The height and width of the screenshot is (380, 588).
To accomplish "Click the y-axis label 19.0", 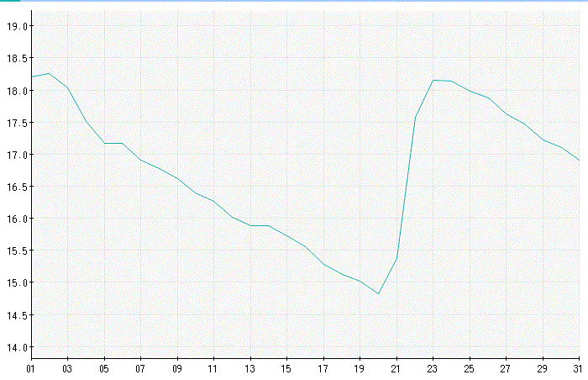I will [18, 26].
